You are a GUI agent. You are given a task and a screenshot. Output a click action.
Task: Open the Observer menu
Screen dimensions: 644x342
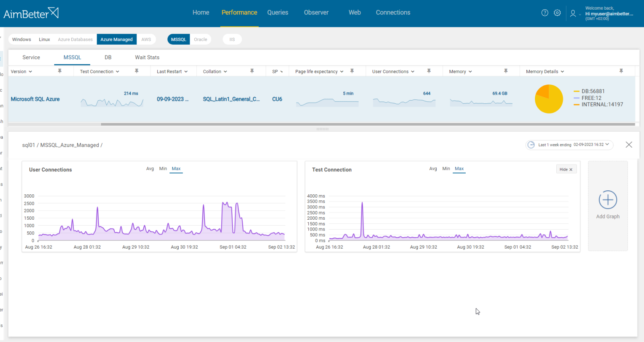point(316,12)
